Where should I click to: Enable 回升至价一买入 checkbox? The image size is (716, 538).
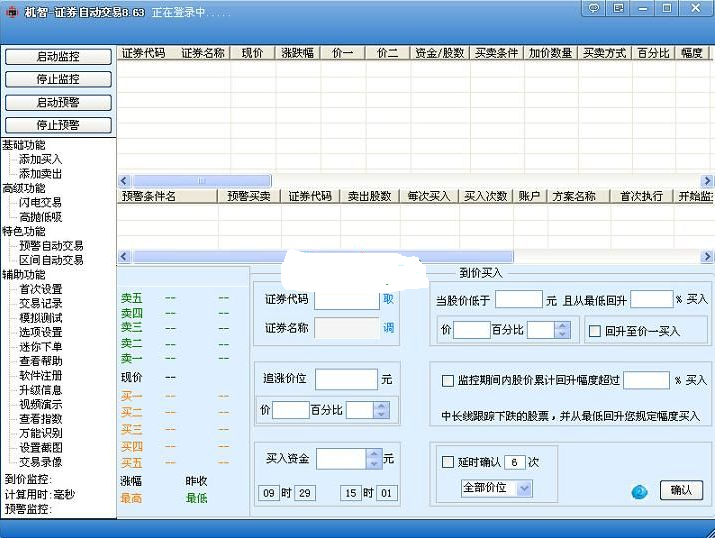click(595, 331)
